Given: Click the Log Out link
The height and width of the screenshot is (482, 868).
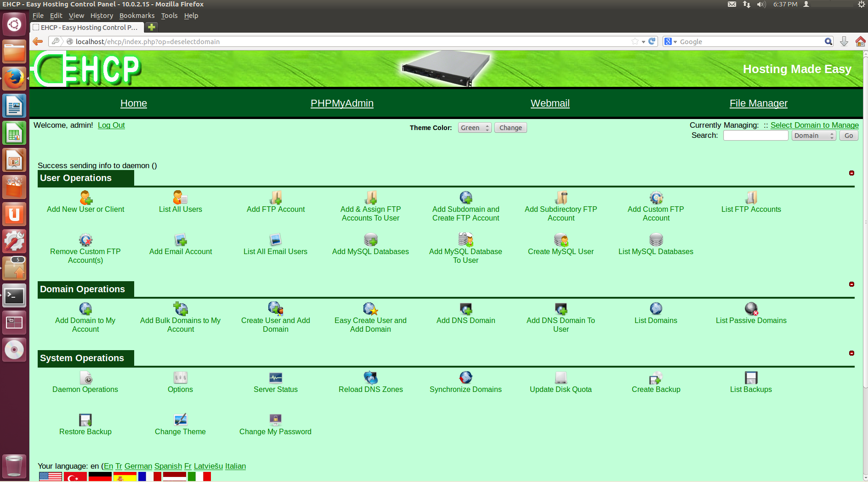Looking at the screenshot, I should 111,125.
